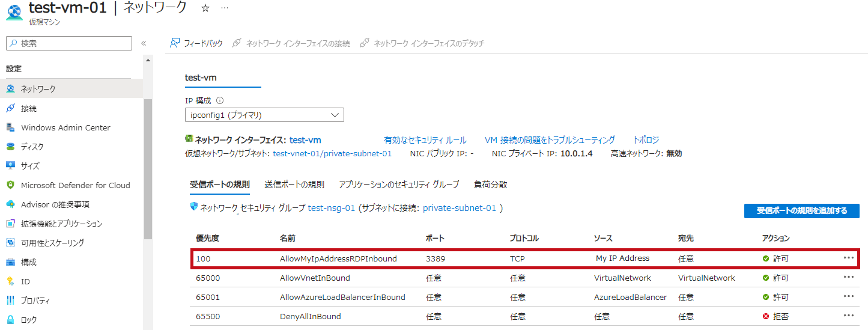Click the Advisor の推奨事項 icon
Screen dimensions: 868x330
[10, 204]
